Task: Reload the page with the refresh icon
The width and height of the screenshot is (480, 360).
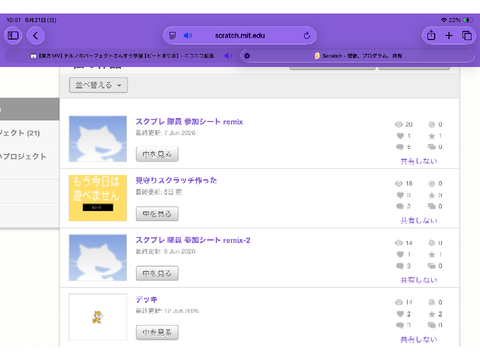Action: (x=307, y=35)
